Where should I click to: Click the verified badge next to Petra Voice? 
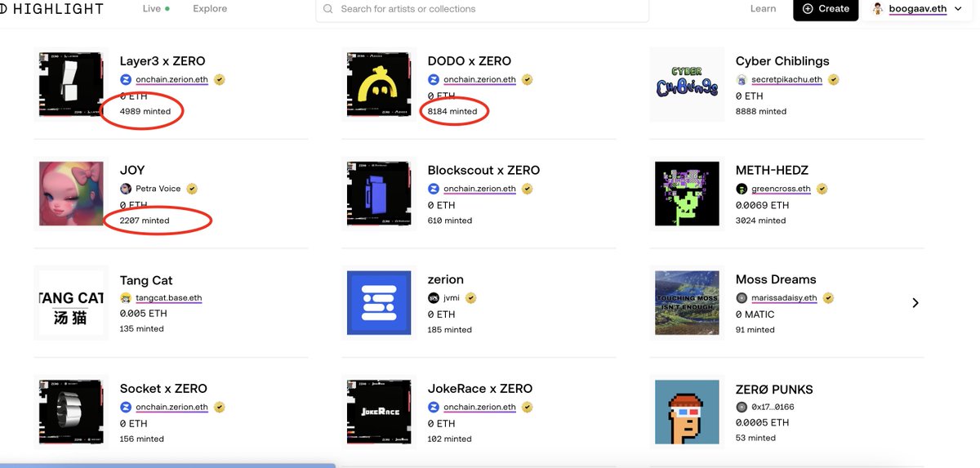(192, 189)
